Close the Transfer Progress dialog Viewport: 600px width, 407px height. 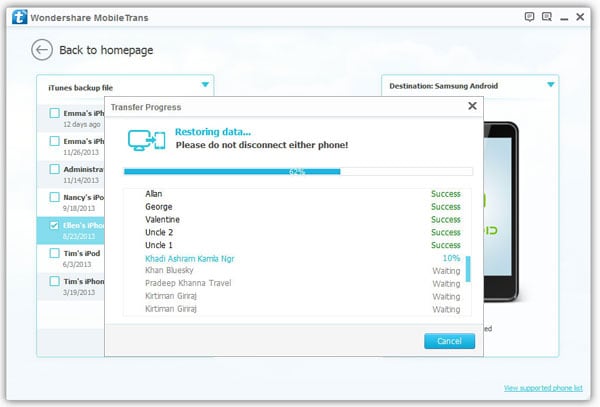point(472,106)
